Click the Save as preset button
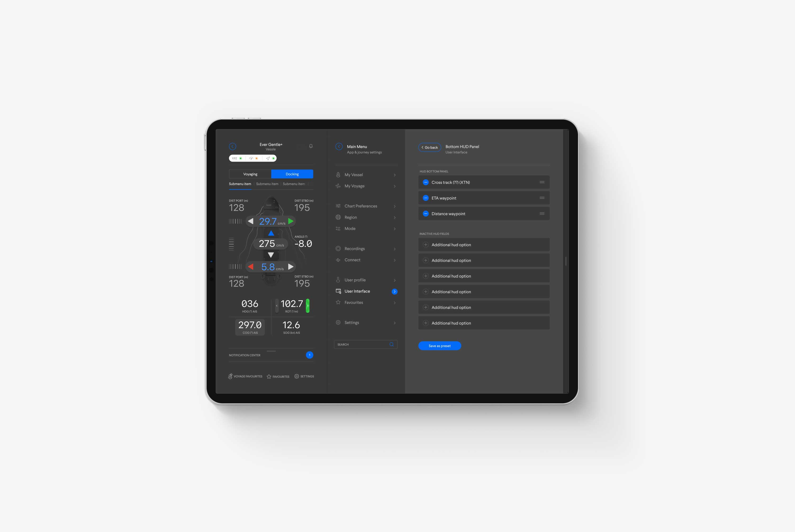 click(440, 346)
